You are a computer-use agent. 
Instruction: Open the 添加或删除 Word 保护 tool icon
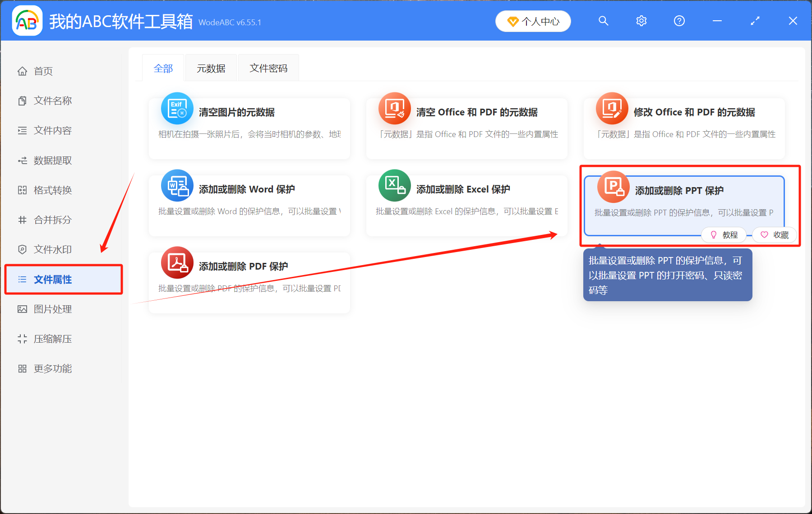point(177,186)
